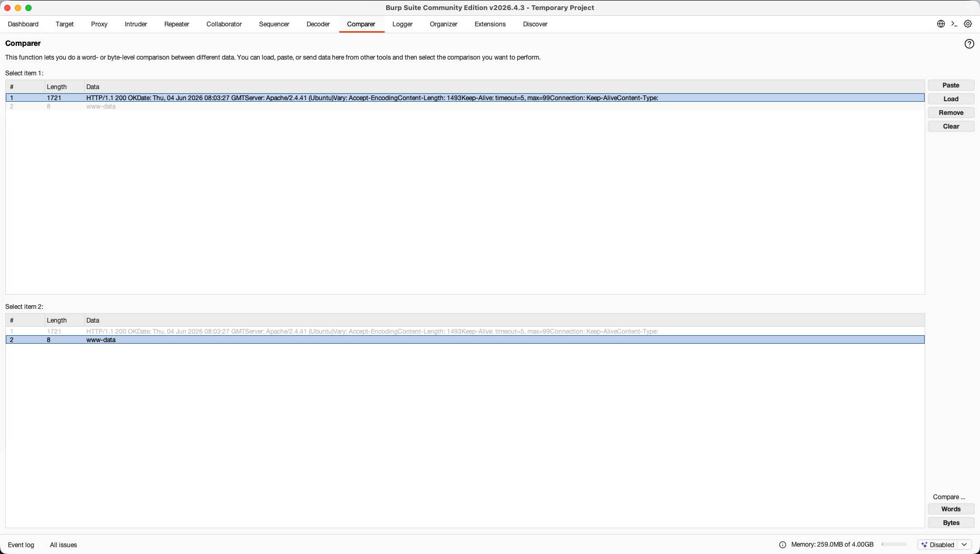Click the Remove button
The image size is (980, 554).
point(951,113)
